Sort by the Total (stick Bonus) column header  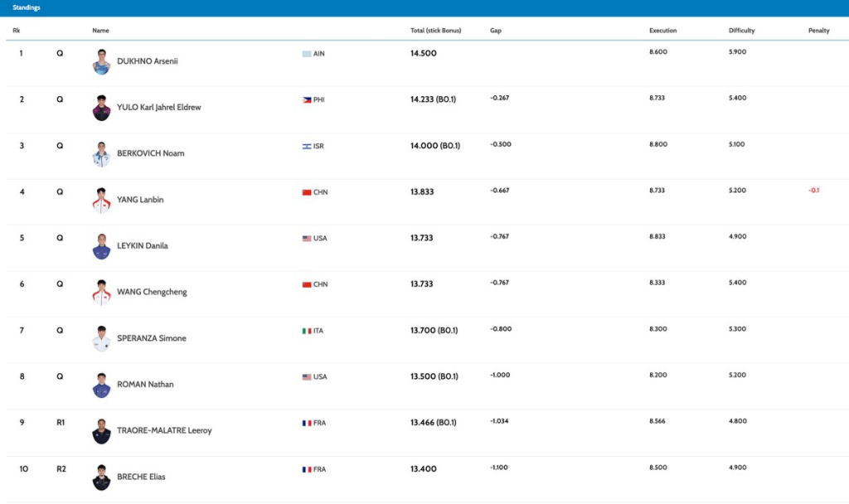coord(435,31)
